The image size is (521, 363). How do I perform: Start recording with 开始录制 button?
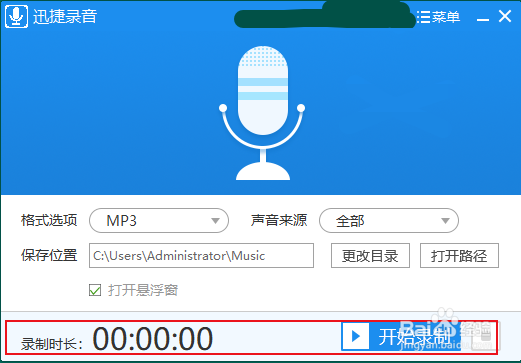(401, 336)
